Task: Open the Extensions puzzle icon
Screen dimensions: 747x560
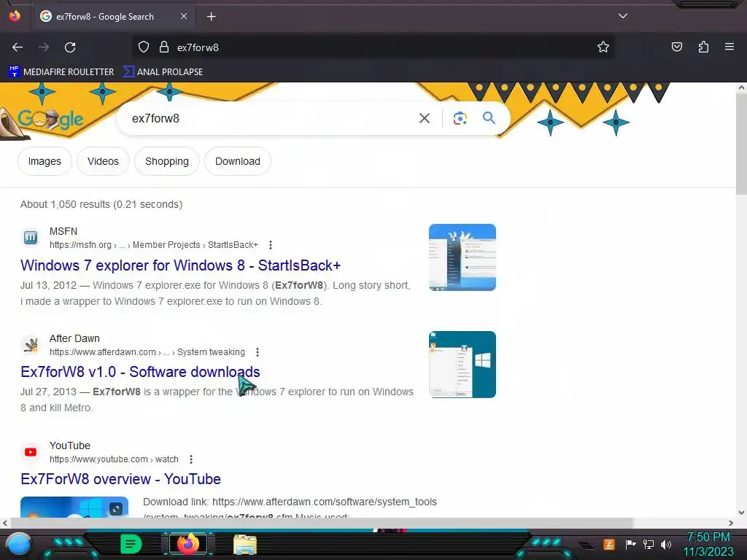Action: [x=703, y=47]
